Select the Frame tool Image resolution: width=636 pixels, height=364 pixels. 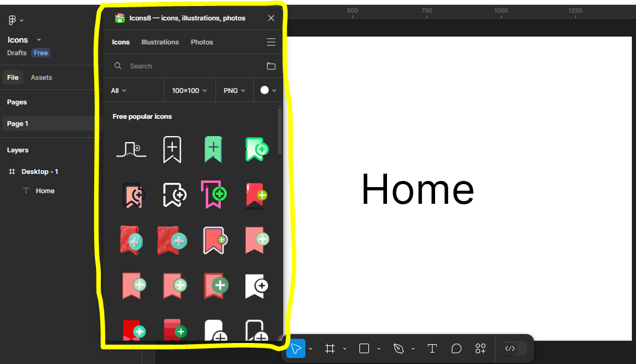click(x=329, y=348)
